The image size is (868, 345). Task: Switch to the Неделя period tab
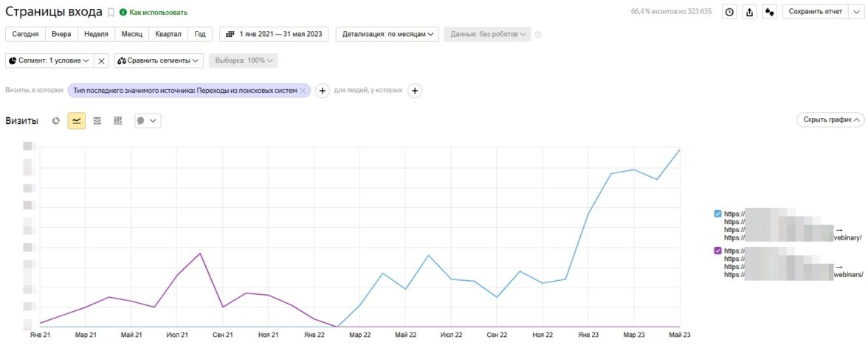pyautogui.click(x=96, y=34)
